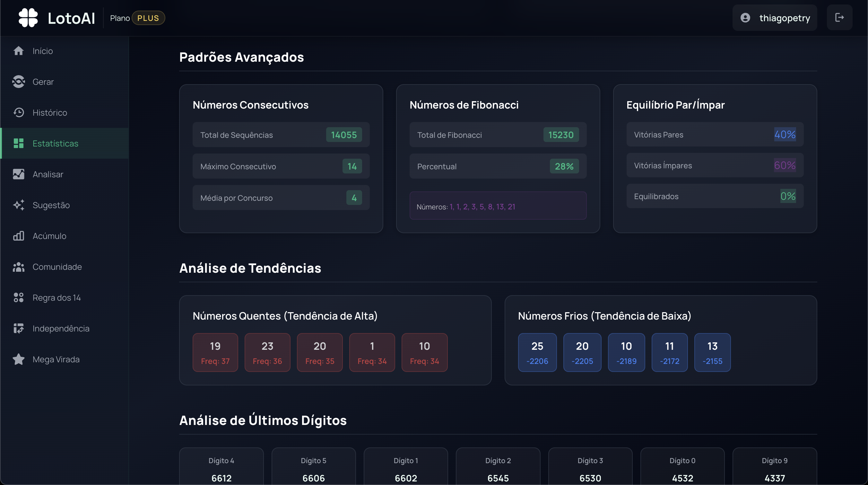Image resolution: width=868 pixels, height=485 pixels.
Task: Select the PLUS plan badge
Action: click(148, 18)
